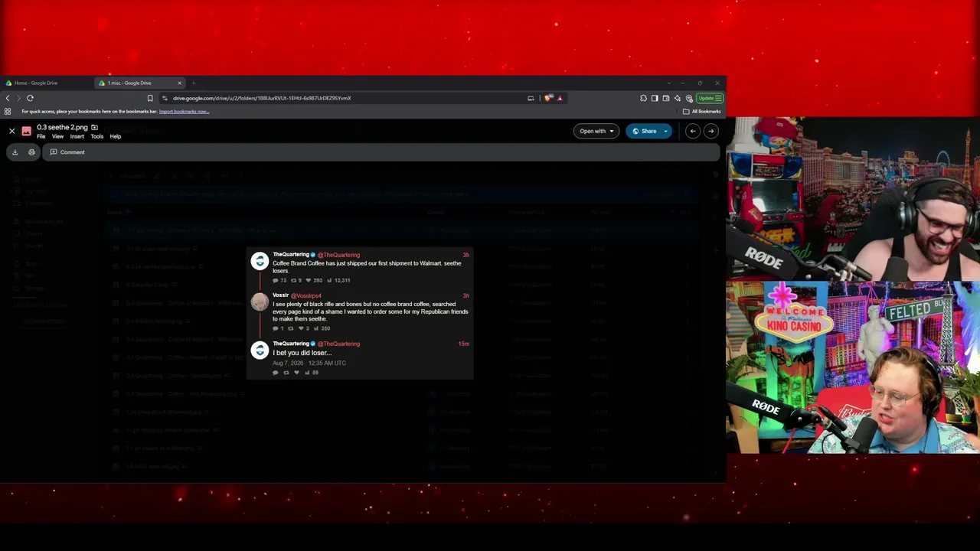Download the 0.3 seethe 2.png file
Image resolution: width=980 pixels, height=551 pixels.
15,152
